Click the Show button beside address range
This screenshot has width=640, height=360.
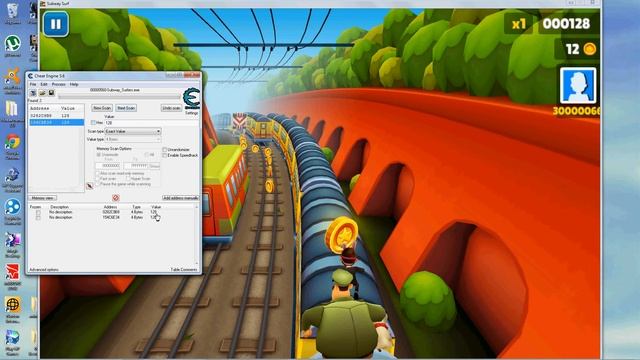tap(154, 166)
